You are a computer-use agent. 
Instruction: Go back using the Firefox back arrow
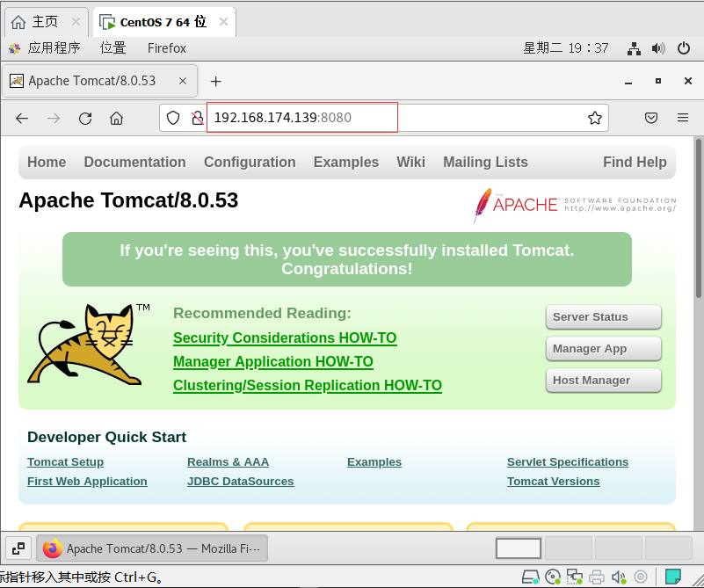point(22,119)
